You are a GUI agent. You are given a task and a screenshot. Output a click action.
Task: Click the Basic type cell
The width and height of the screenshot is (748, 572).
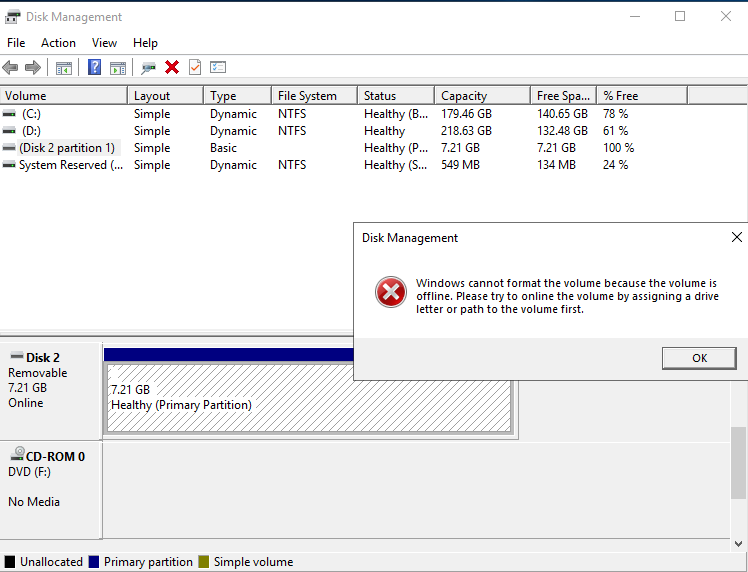[223, 148]
